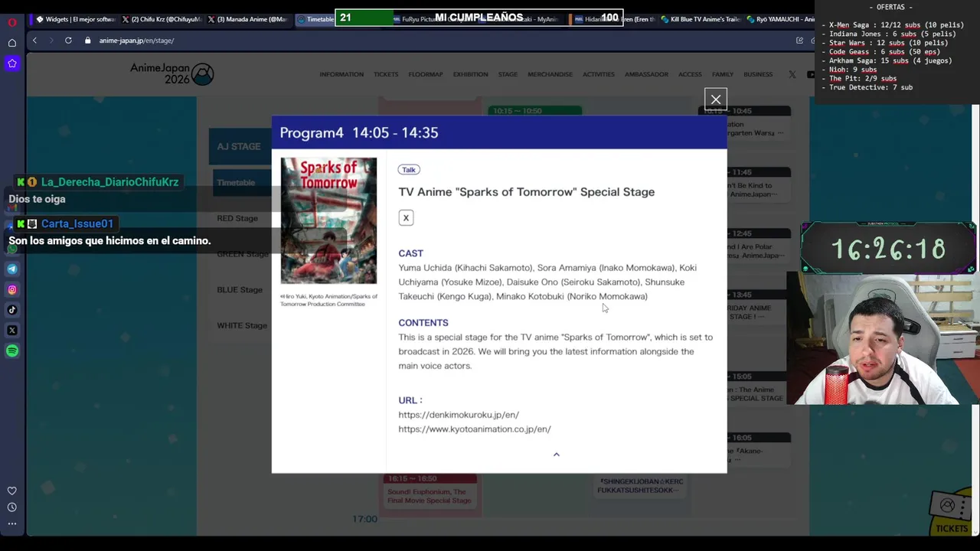Open the kyotoanimation.co.jp URL link
Image resolution: width=980 pixels, height=551 pixels.
(x=475, y=429)
